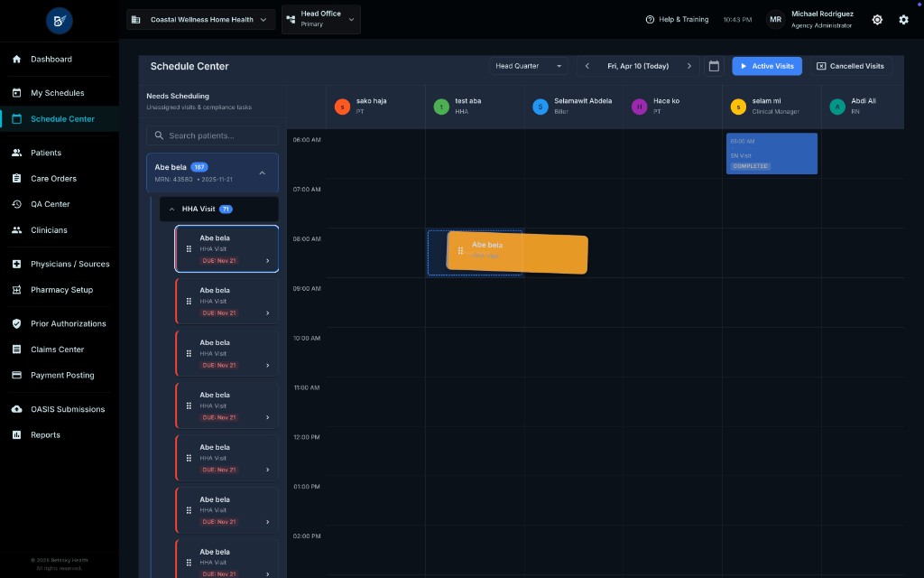Toggle the light/dark theme icon
Viewport: 924px width, 578px height.
point(877,20)
